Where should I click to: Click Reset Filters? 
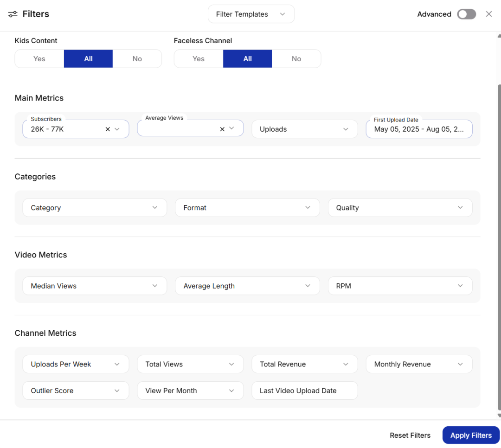[x=410, y=435]
